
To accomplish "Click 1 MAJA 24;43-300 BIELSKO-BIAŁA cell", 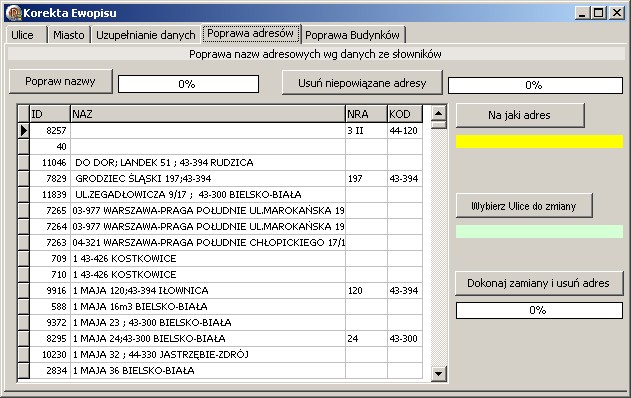I will pos(208,338).
